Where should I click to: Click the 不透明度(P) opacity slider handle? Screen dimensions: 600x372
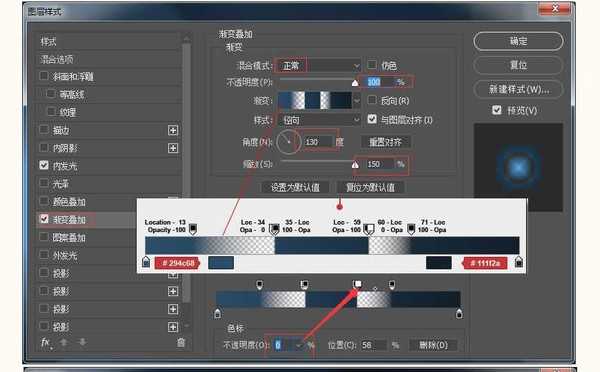pyautogui.click(x=355, y=83)
